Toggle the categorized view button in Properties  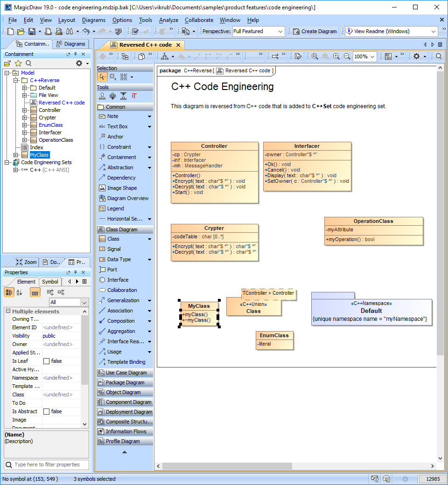8,292
